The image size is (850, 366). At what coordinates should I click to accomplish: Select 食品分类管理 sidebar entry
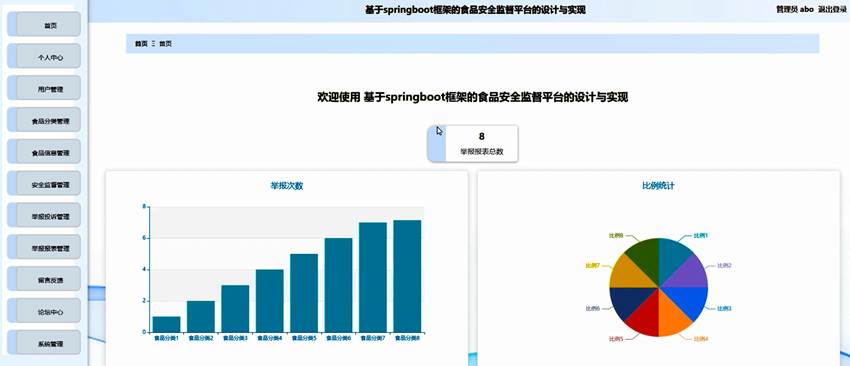44,121
